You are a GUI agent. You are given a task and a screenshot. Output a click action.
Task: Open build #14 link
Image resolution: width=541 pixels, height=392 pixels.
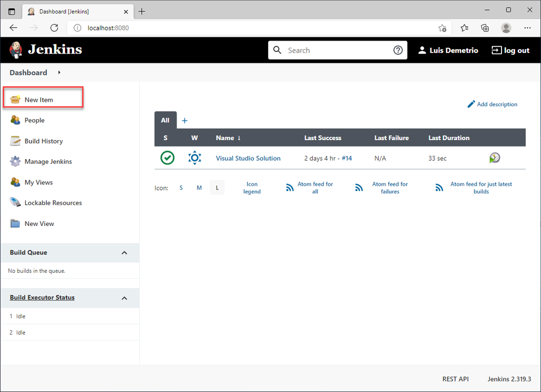(x=347, y=158)
